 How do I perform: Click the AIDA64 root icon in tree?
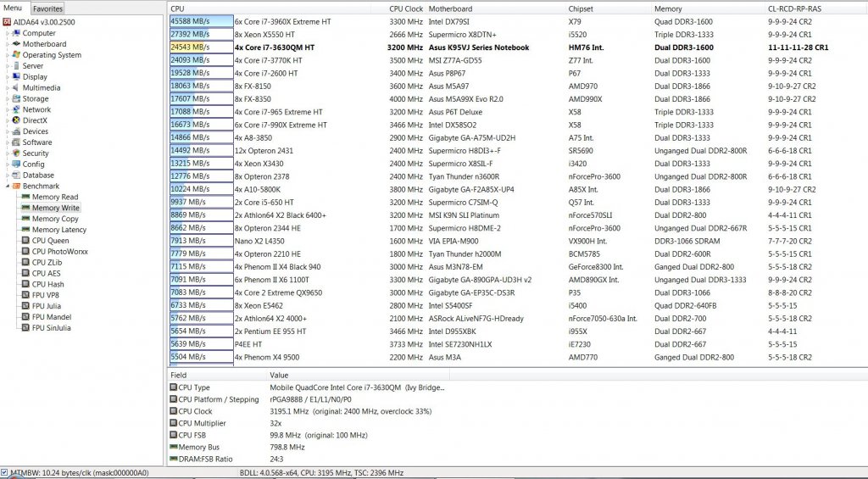tap(7, 22)
